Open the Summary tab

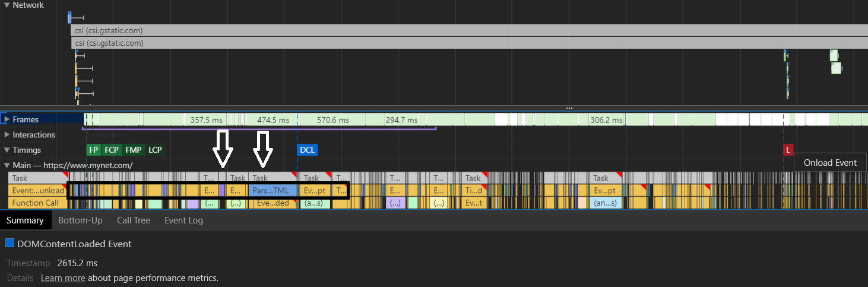pos(25,220)
